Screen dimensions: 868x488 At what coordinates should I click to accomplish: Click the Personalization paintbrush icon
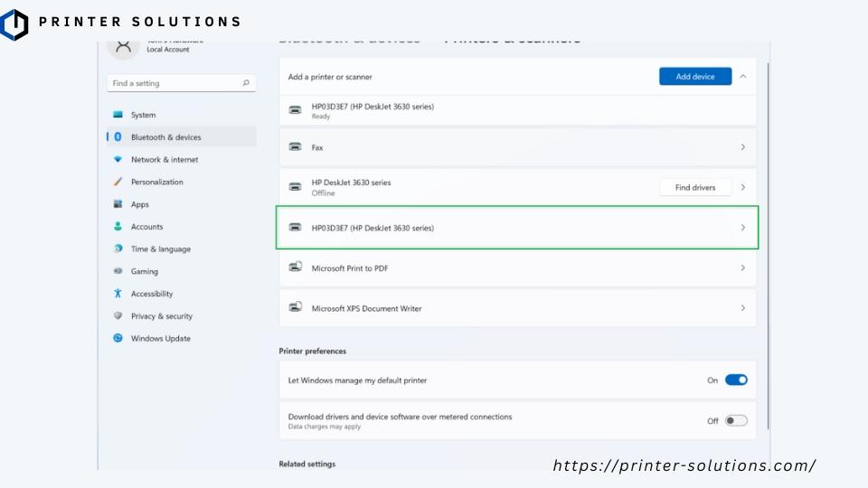[x=118, y=182]
